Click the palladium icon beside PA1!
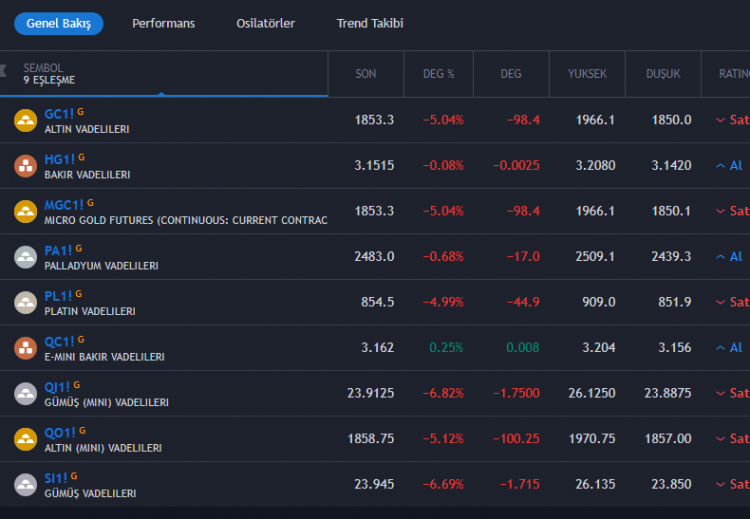 pos(25,257)
